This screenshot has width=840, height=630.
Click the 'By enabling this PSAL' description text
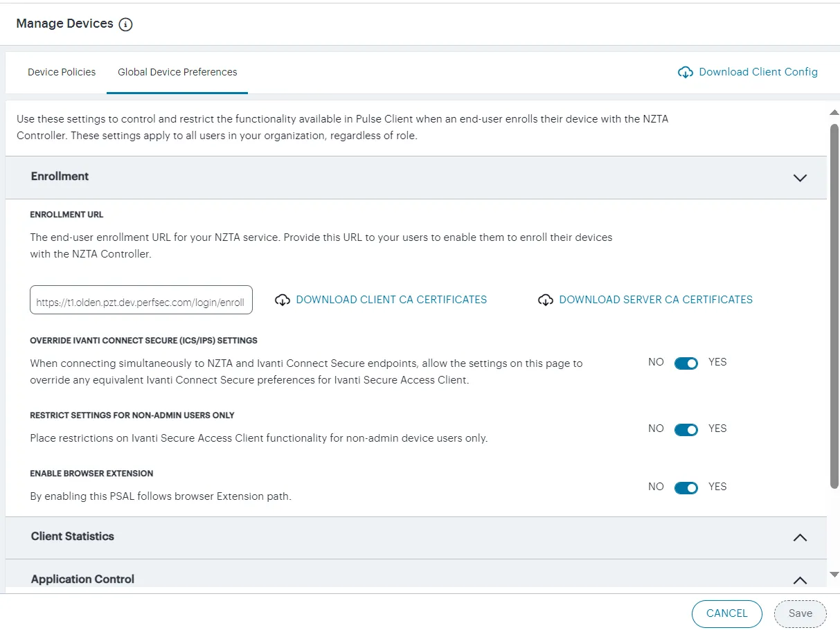point(161,496)
